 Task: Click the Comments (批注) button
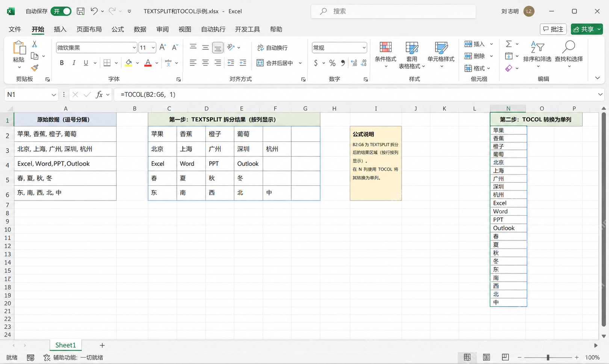click(x=553, y=29)
